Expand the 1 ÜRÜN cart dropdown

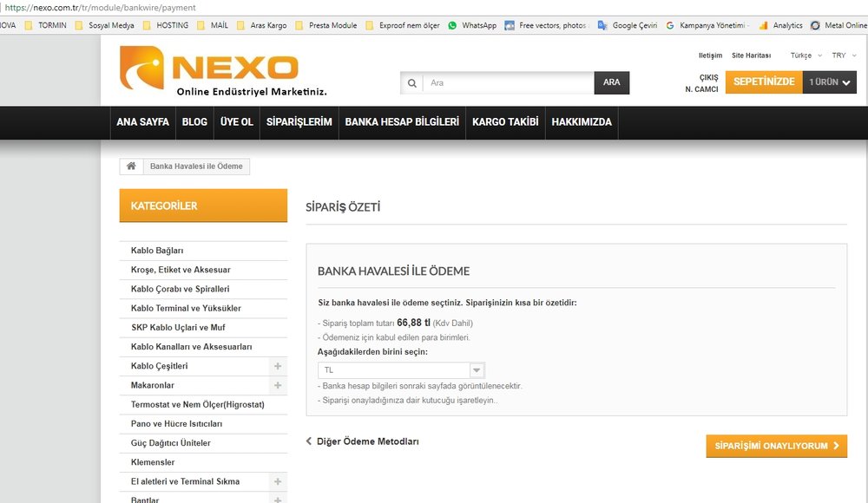(829, 82)
